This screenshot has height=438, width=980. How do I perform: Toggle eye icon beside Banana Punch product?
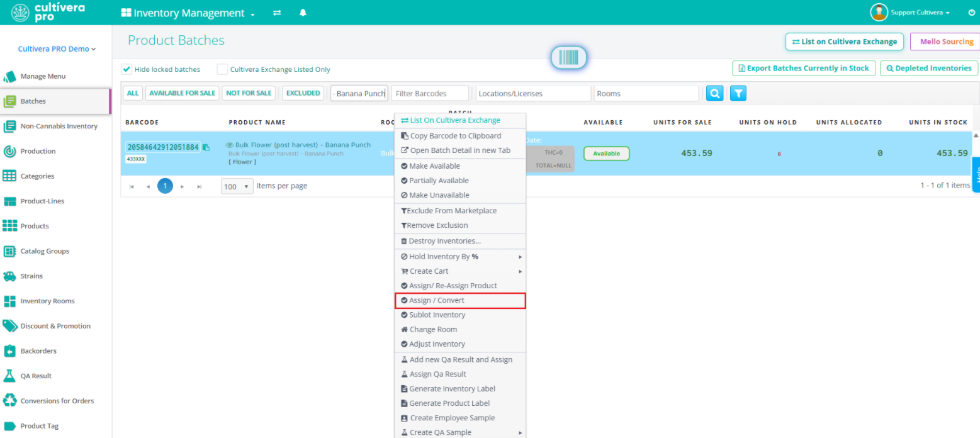(230, 145)
